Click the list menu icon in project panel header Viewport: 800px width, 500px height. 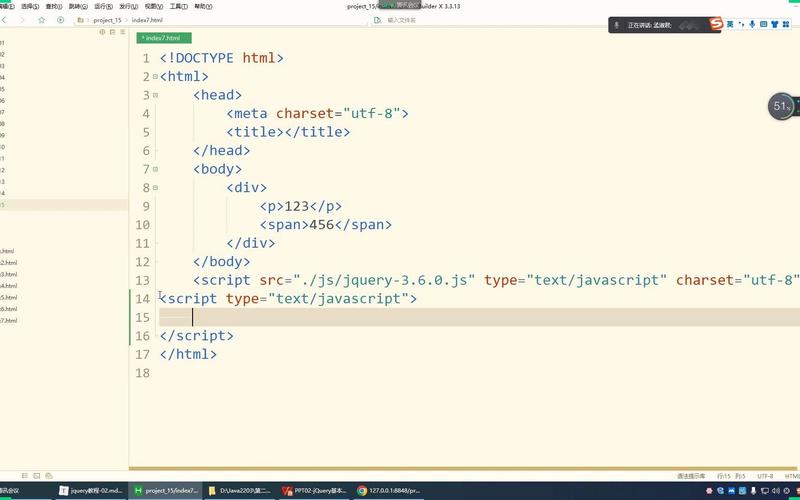coord(122,32)
